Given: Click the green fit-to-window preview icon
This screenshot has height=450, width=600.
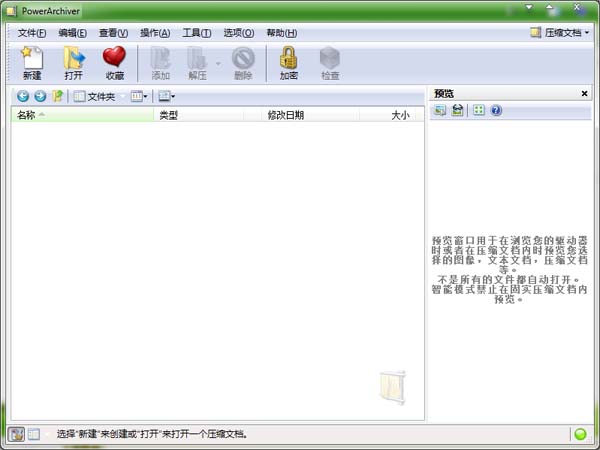Looking at the screenshot, I should 479,111.
